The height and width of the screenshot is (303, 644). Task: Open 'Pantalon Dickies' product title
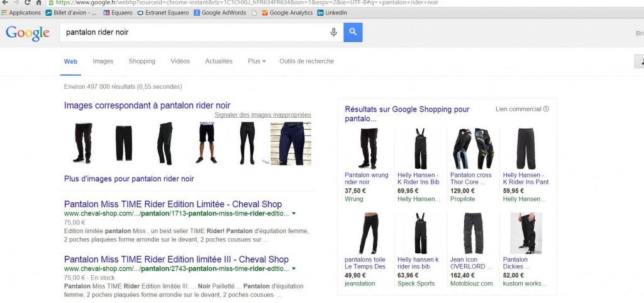tap(517, 263)
